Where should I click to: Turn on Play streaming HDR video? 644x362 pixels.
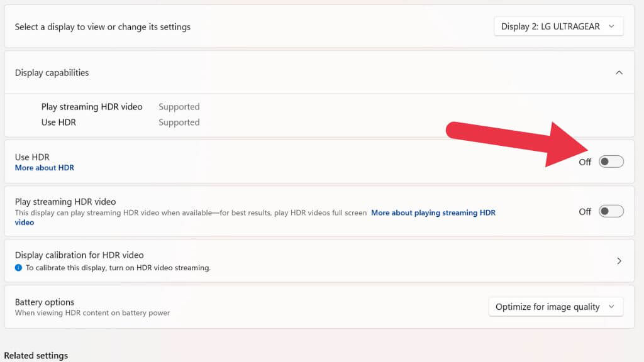point(610,212)
